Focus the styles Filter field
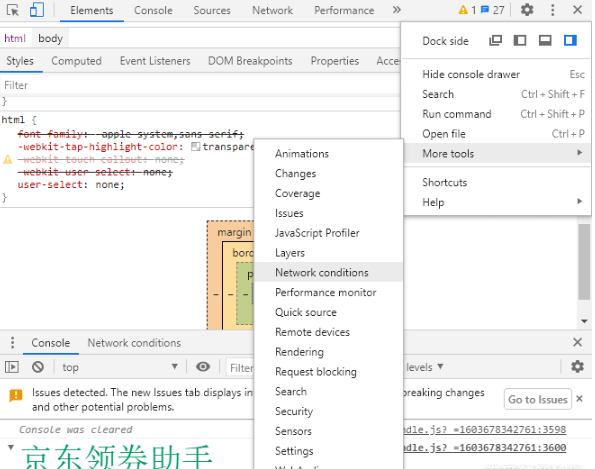The width and height of the screenshot is (595, 469). pos(200,85)
